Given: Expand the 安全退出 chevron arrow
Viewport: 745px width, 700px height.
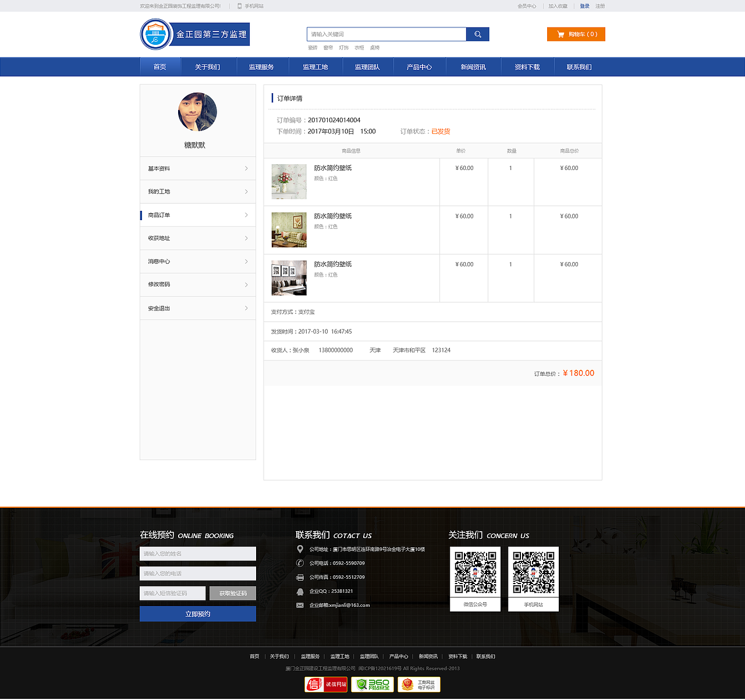Looking at the screenshot, I should tap(246, 308).
